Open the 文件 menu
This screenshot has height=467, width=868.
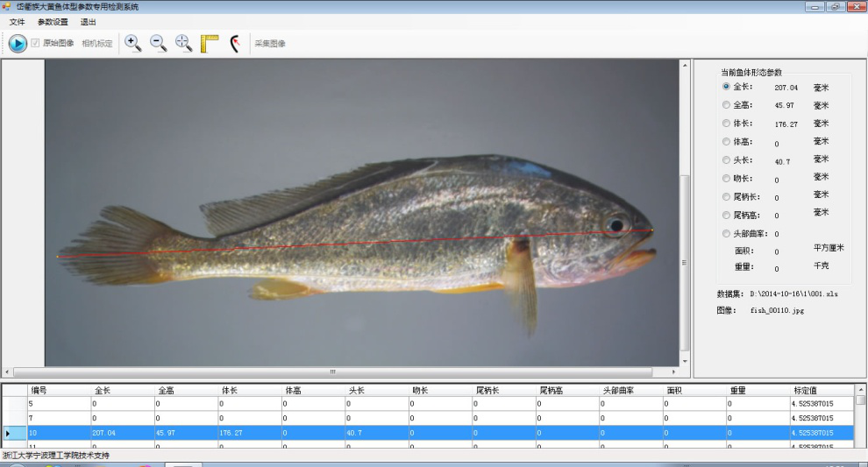click(x=17, y=22)
